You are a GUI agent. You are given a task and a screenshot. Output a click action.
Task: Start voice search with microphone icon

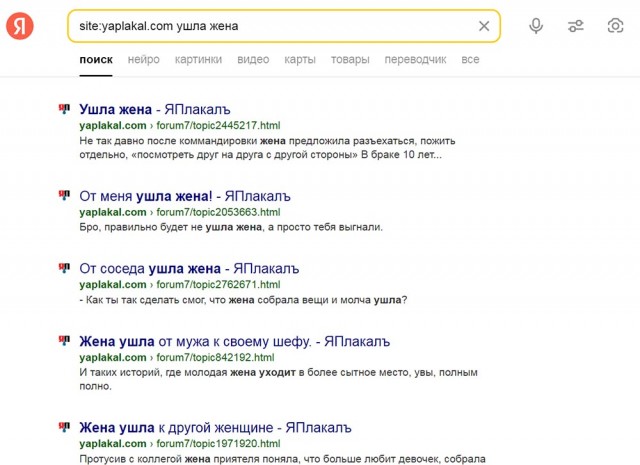[x=536, y=26]
